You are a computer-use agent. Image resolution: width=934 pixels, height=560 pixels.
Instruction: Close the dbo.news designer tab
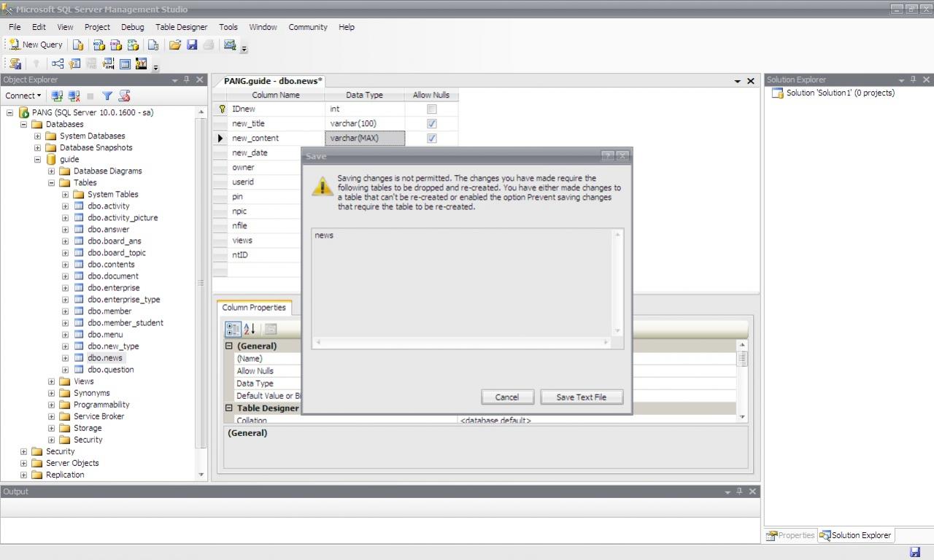(x=751, y=81)
